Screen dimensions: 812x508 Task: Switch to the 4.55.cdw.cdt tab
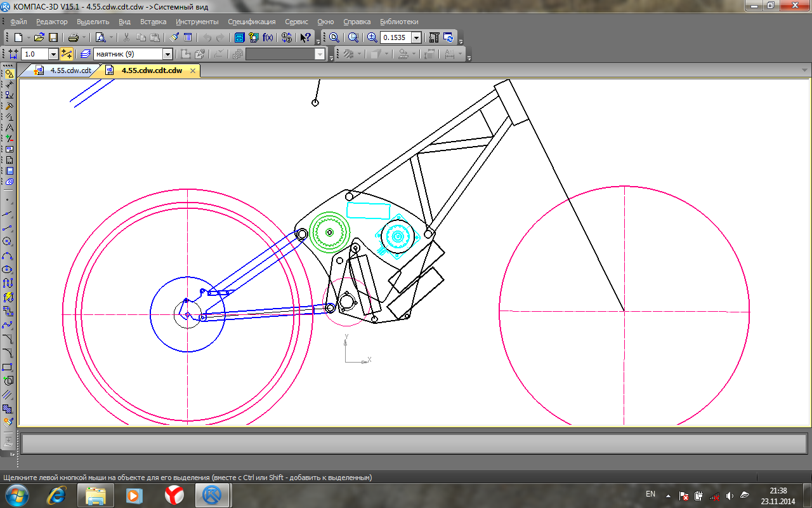(70, 70)
